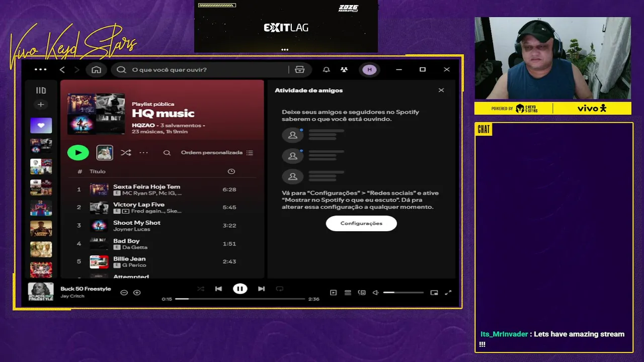Screen dimensions: 644x362
Task: Open the friend activity icon
Action: click(344, 69)
